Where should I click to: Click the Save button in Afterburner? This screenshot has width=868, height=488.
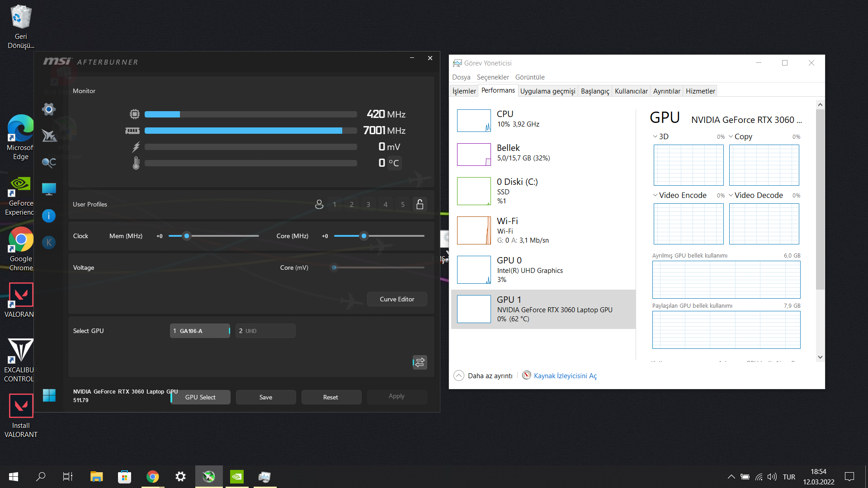tap(266, 397)
